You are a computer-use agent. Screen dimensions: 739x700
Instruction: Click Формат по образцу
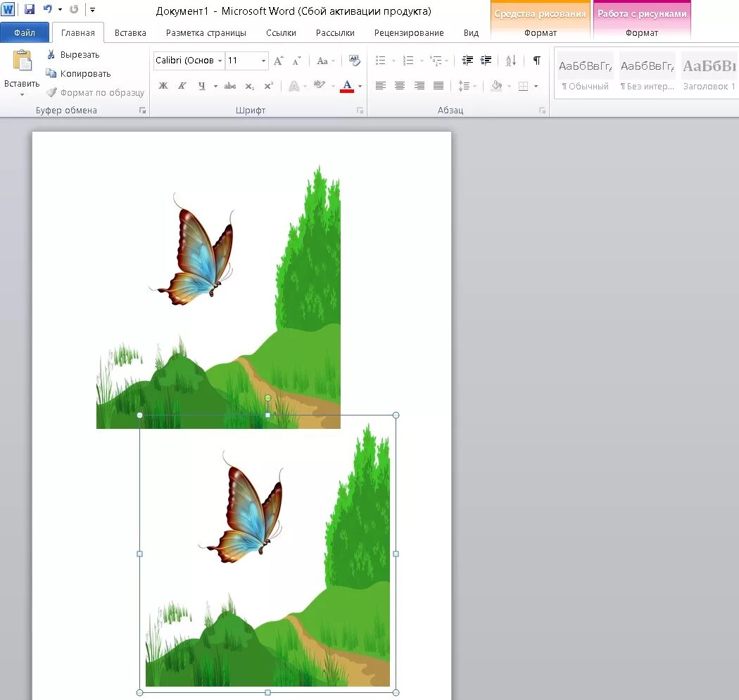95,92
